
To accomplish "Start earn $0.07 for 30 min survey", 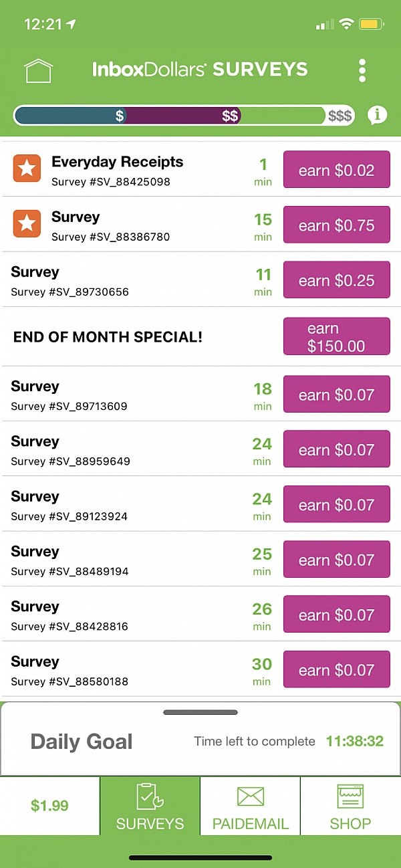I will tap(336, 670).
